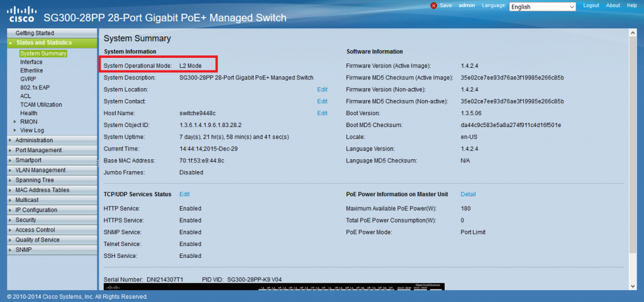Expand the VLAN Management menu
Screen dimensions: 644x302
[x=52, y=170]
